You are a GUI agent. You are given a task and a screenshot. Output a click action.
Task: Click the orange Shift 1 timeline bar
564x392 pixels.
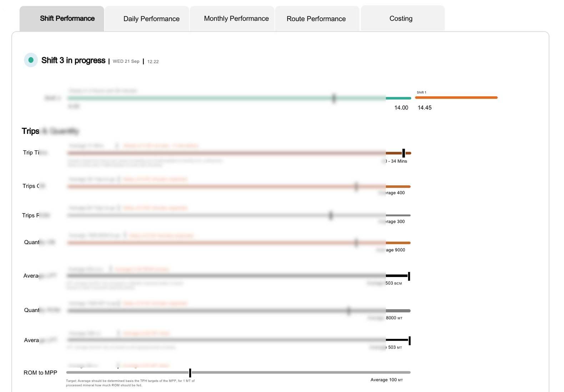click(456, 97)
